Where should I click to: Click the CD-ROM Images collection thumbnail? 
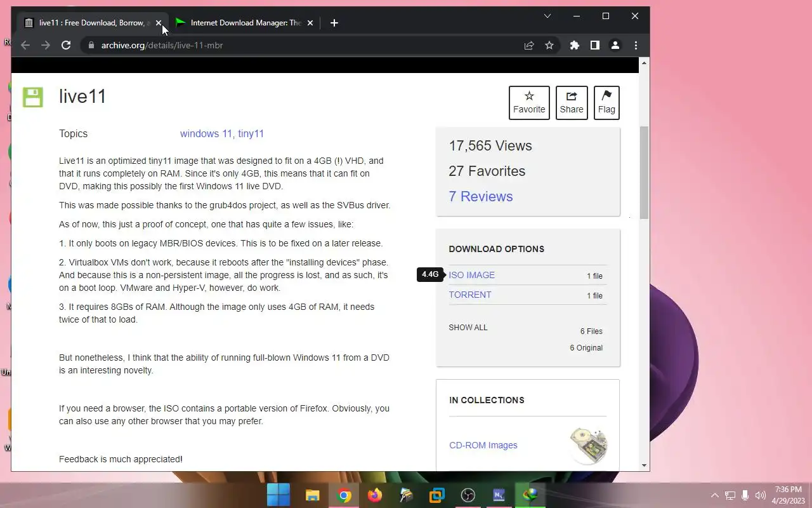pos(588,445)
